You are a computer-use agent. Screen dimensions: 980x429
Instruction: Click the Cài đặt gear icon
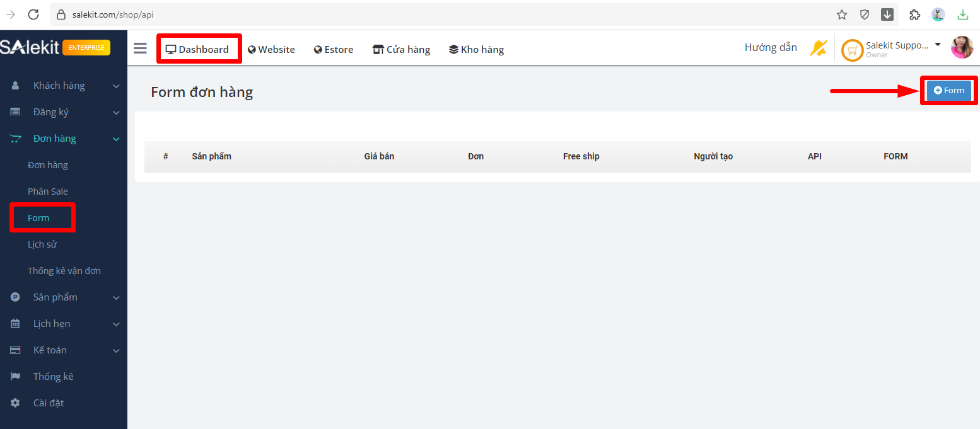(x=16, y=403)
